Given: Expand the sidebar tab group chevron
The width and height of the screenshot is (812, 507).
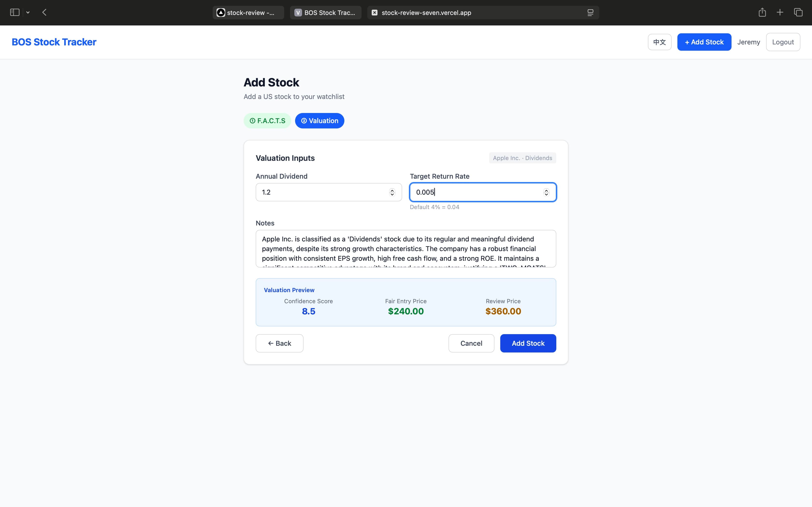Looking at the screenshot, I should click(28, 12).
